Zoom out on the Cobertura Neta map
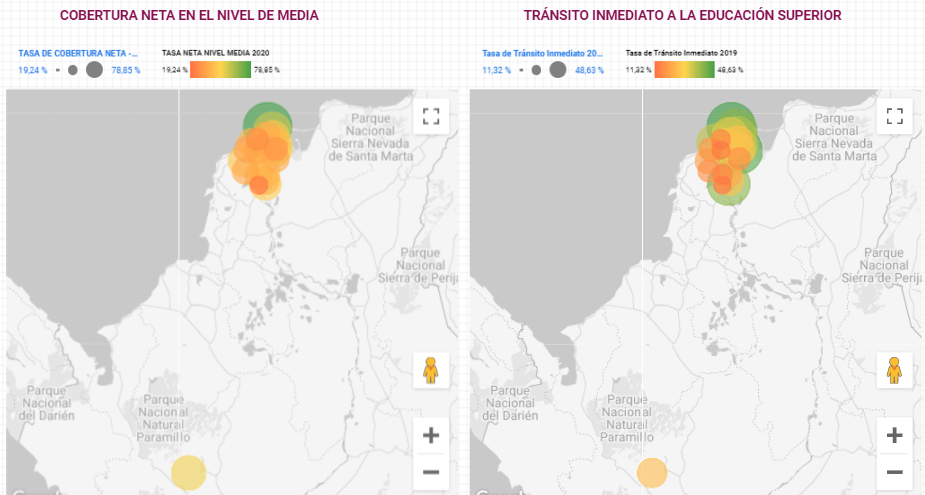Screen dimensions: 925x495 [431, 472]
